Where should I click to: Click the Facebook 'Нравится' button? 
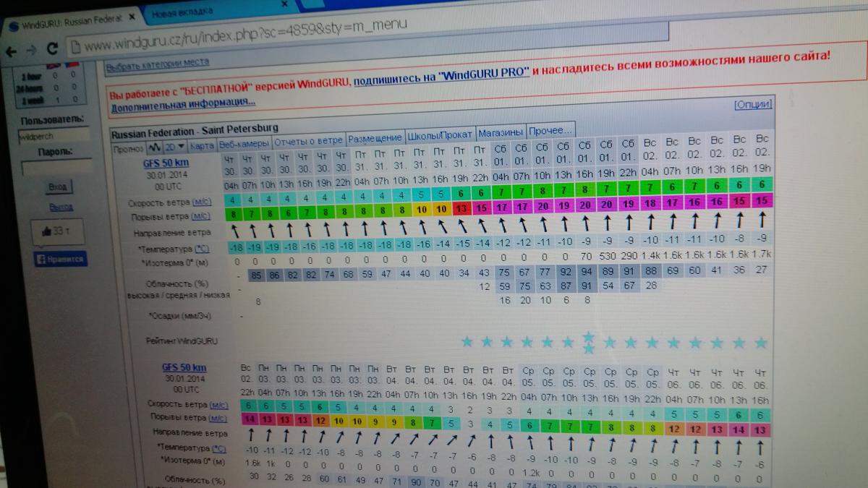click(x=61, y=260)
